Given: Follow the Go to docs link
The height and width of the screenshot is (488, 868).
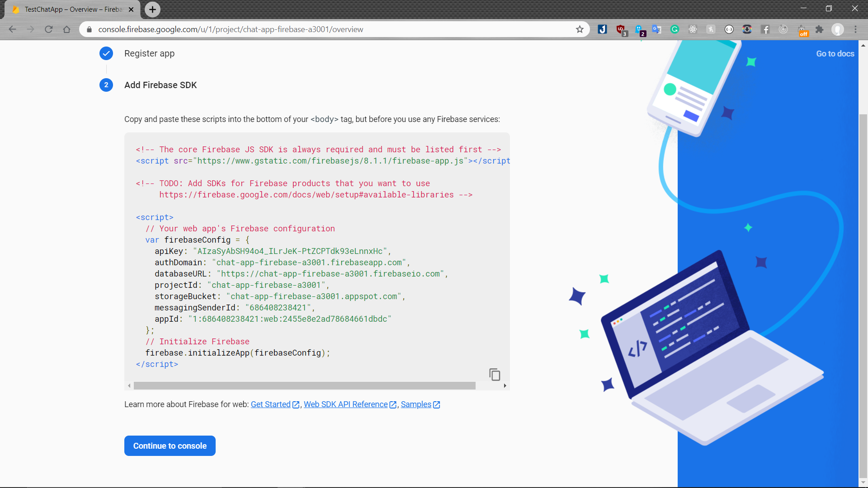Looking at the screenshot, I should [x=835, y=53].
